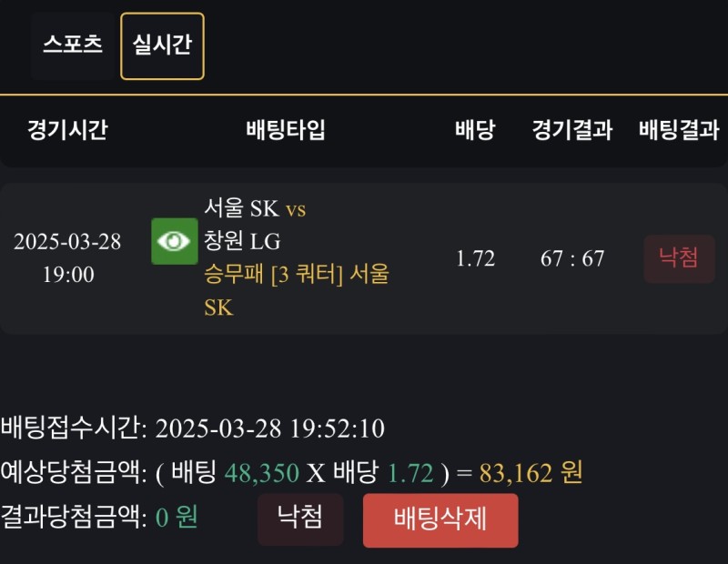Click the 1.72 odds in match row
Viewport: 728px width, 564px height.
pos(475,258)
